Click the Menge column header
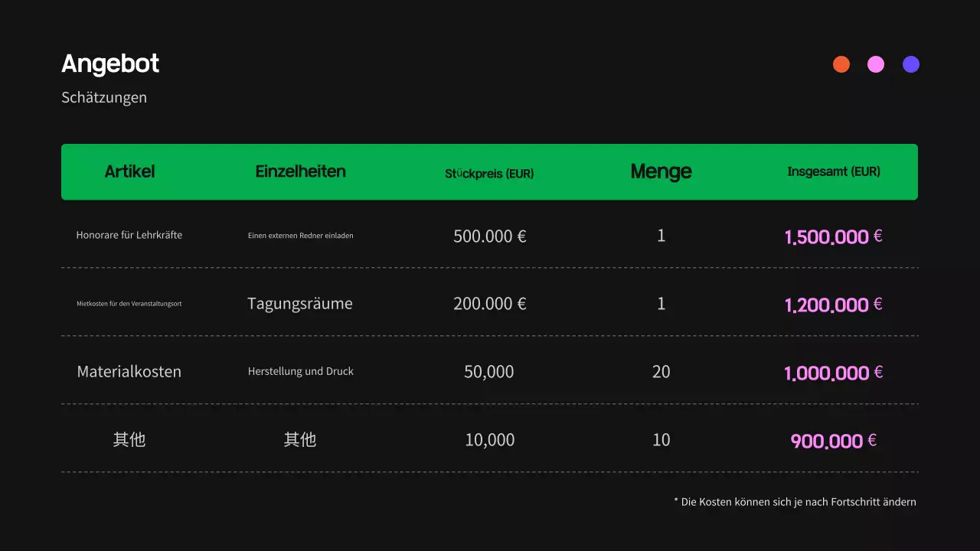 click(x=661, y=171)
